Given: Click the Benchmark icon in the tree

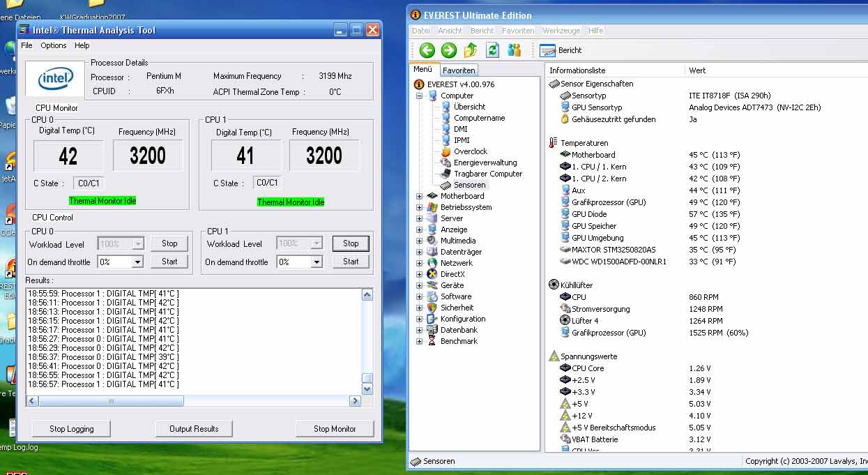Looking at the screenshot, I should pos(433,341).
